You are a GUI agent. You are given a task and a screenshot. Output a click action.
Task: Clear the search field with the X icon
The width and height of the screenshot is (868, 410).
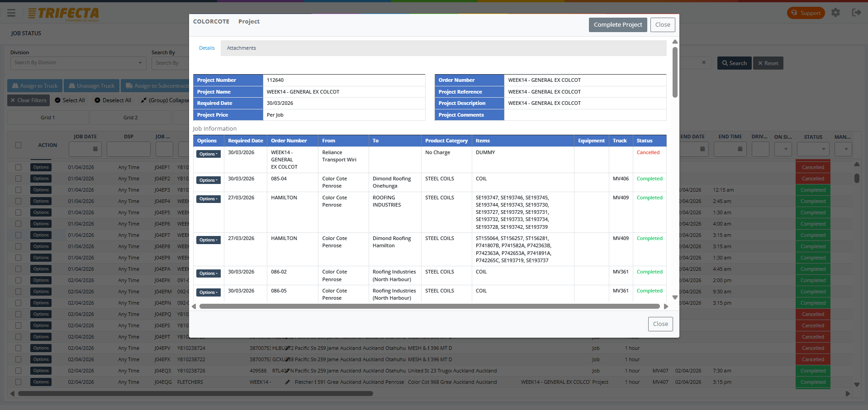[x=704, y=63]
